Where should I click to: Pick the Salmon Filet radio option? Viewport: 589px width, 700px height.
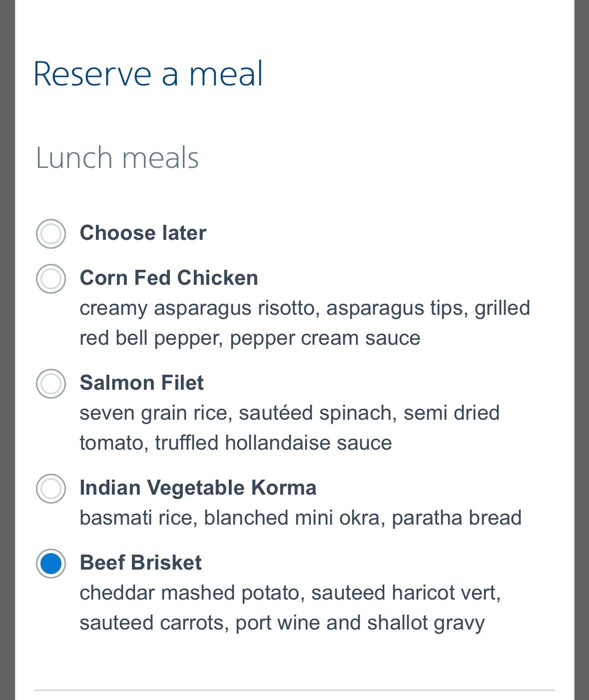pos(51,383)
